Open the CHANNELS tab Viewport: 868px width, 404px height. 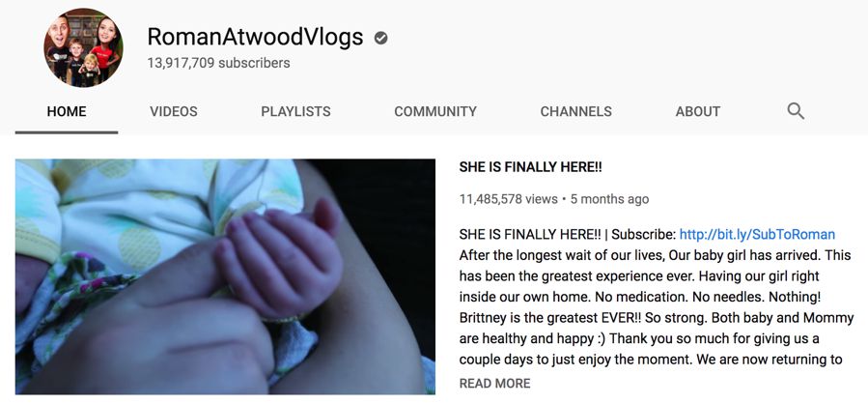point(575,111)
